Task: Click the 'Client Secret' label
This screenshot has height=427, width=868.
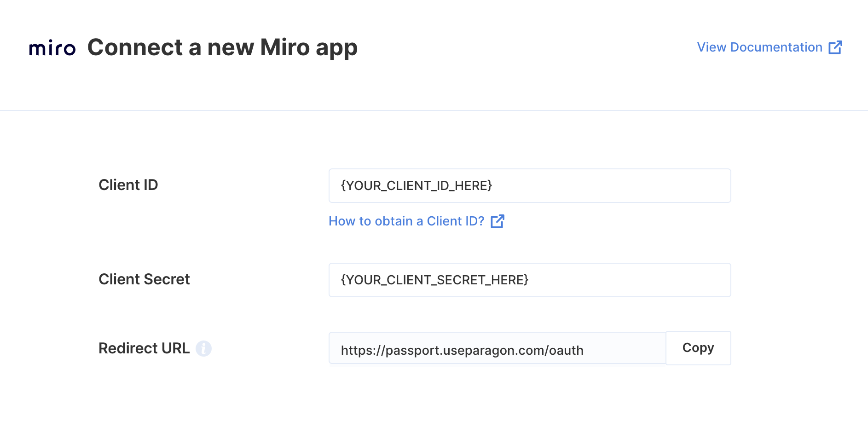Action: pos(144,279)
